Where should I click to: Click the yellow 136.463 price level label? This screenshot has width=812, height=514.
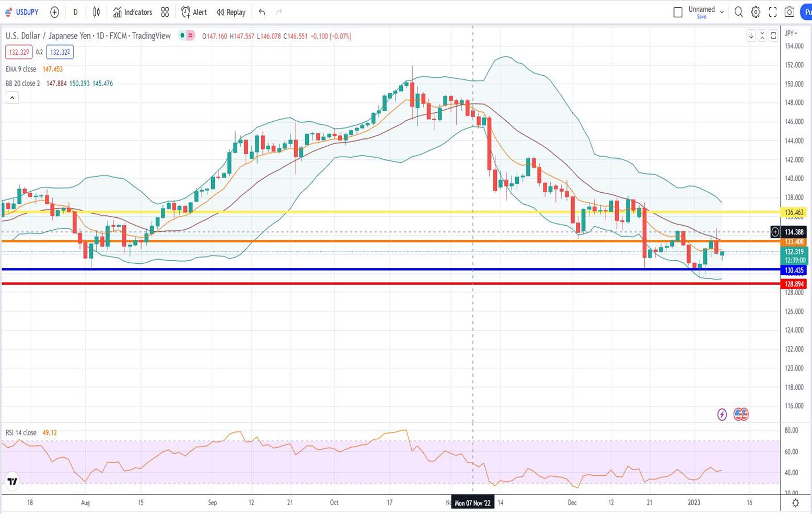pyautogui.click(x=794, y=213)
